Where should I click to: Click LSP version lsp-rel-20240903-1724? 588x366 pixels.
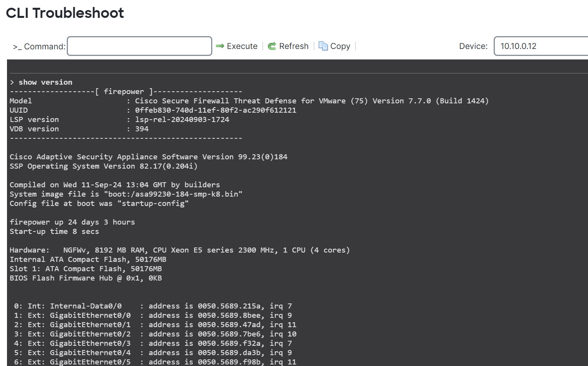tap(120, 119)
